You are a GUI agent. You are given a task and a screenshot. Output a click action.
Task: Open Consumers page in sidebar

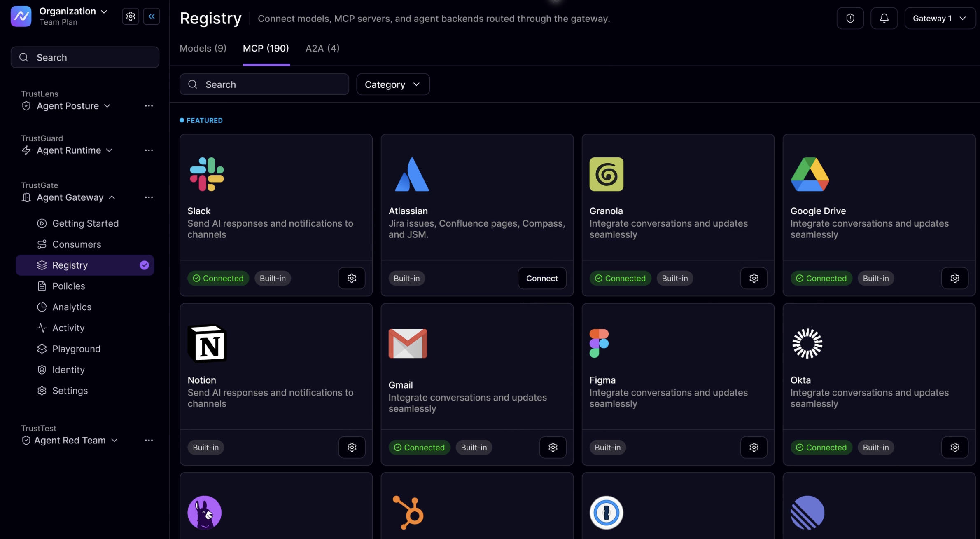(x=85, y=244)
